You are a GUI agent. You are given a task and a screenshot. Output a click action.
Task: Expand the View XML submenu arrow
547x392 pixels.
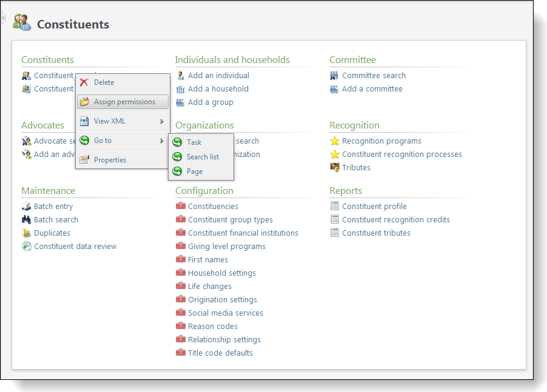[x=162, y=121]
